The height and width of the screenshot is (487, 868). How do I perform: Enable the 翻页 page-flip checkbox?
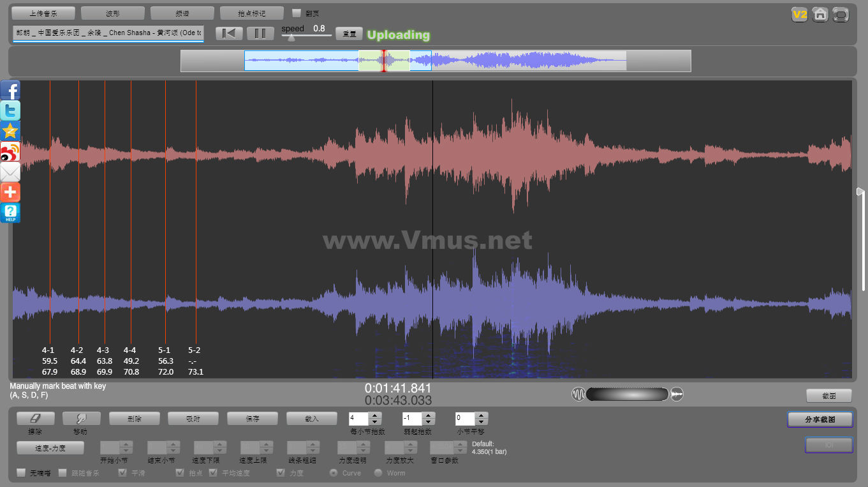point(297,13)
